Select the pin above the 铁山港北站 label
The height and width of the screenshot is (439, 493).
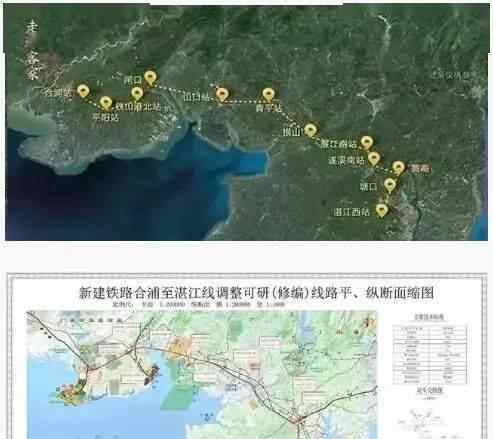pos(137,93)
